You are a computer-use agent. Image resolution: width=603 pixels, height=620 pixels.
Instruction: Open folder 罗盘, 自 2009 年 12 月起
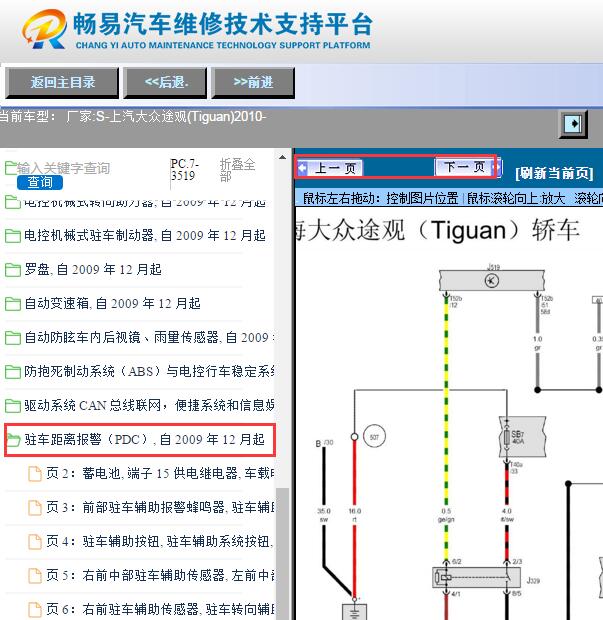[93, 270]
